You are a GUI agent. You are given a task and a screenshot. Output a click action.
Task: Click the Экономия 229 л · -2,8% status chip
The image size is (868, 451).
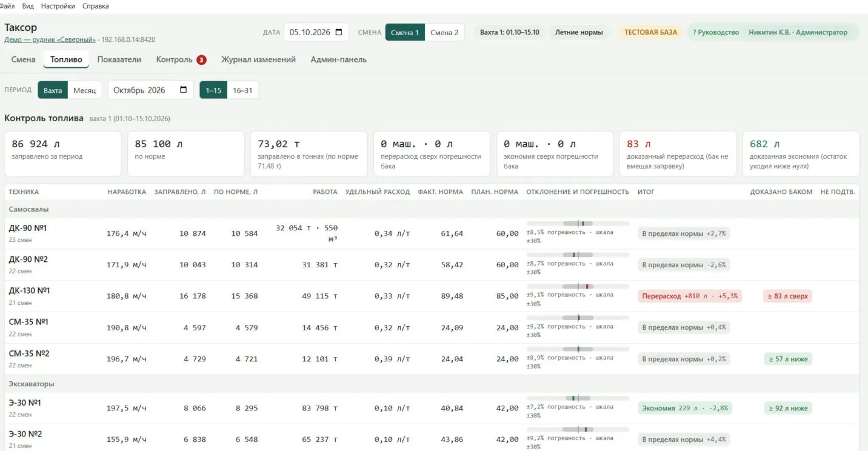tap(685, 408)
